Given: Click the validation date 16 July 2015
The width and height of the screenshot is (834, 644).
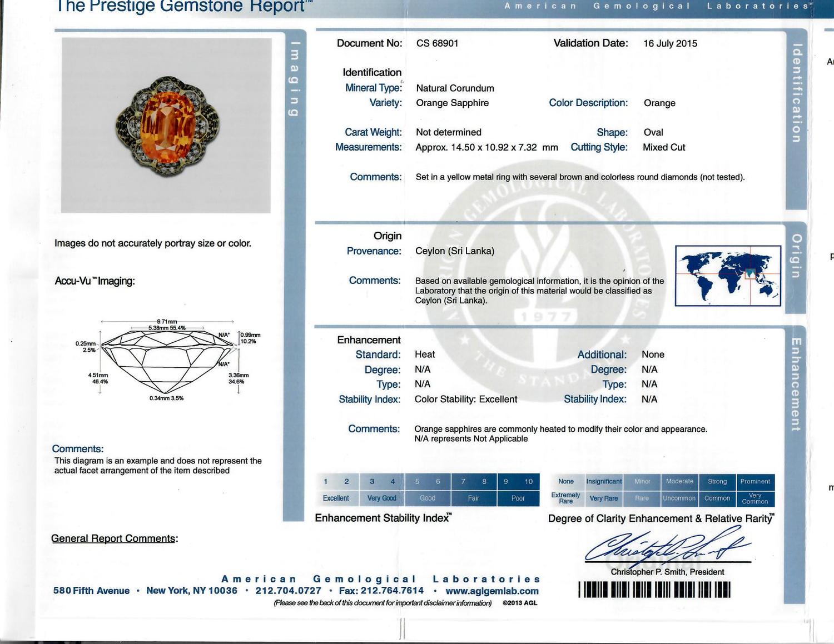Looking at the screenshot, I should [670, 43].
